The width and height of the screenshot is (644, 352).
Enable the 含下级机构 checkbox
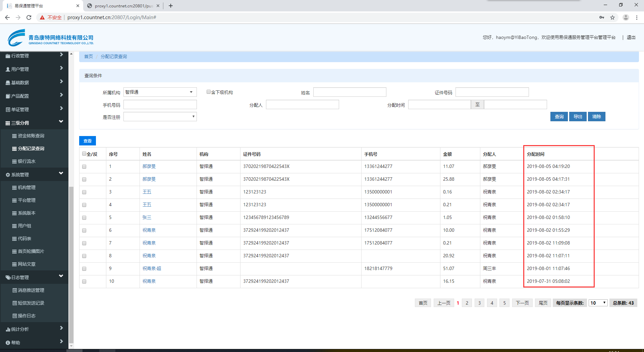coord(209,92)
